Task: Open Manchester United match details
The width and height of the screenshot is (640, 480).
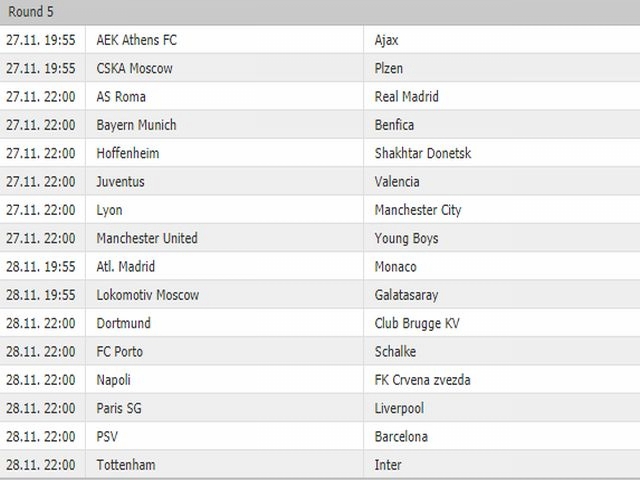Action: [320, 238]
